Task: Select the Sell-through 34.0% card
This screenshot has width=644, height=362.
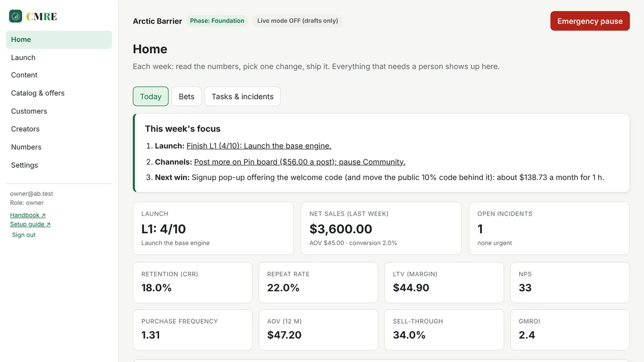Action: click(444, 330)
